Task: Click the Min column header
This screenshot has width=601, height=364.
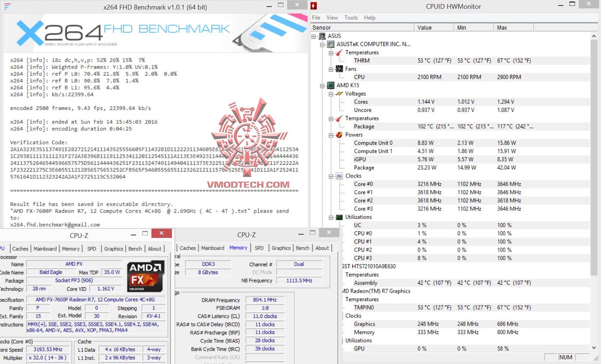Action: pos(474,27)
